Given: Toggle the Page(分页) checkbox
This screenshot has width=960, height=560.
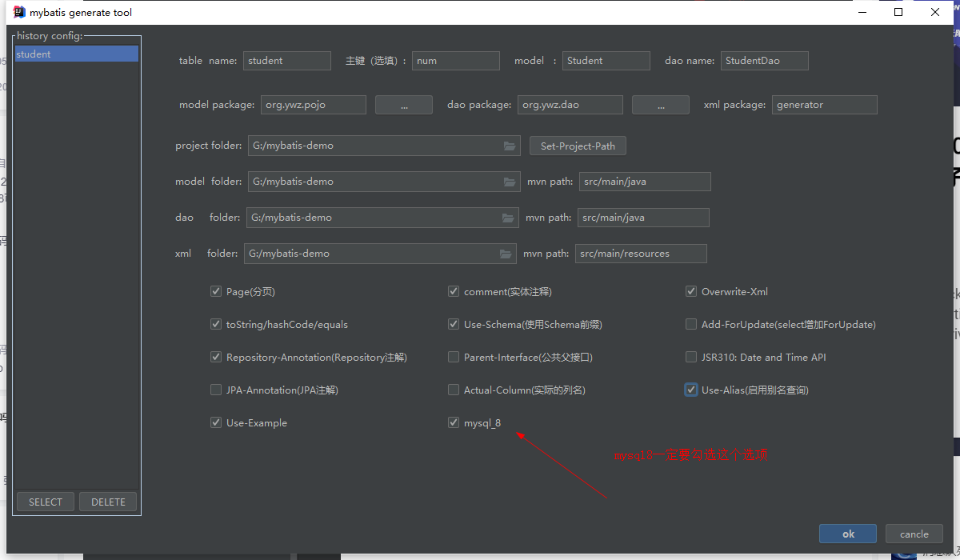Looking at the screenshot, I should (x=216, y=292).
